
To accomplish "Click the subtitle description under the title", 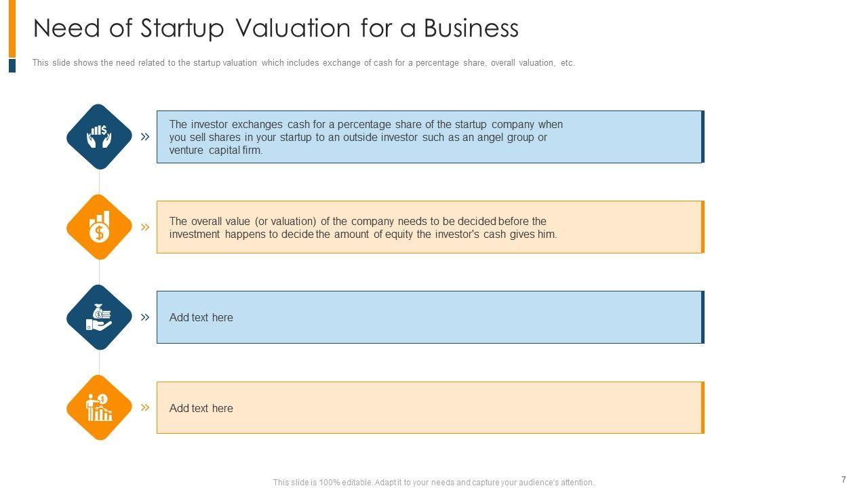I will 303,63.
